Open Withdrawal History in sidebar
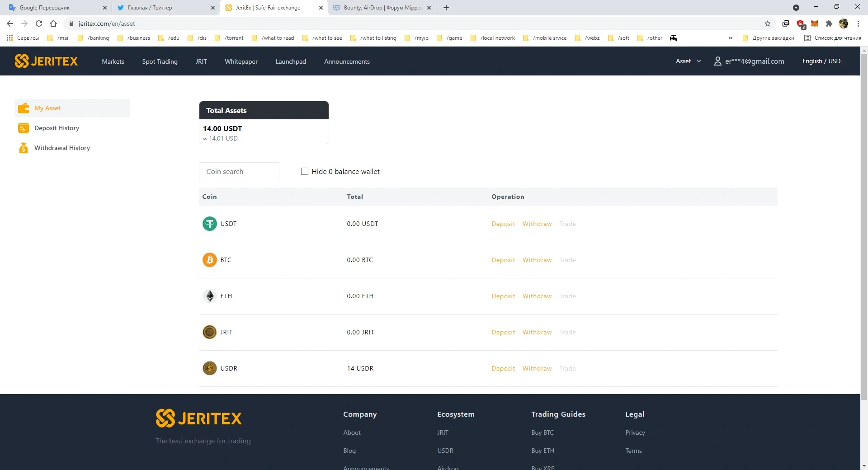The height and width of the screenshot is (470, 868). pyautogui.click(x=72, y=148)
